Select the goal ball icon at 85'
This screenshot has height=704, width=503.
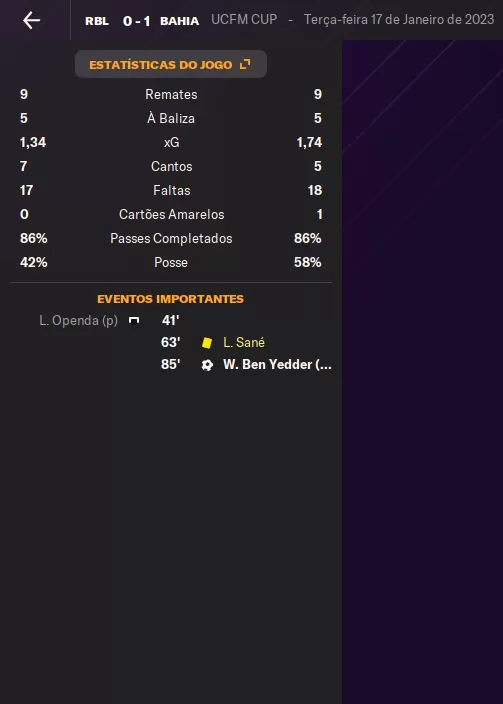pyautogui.click(x=207, y=365)
